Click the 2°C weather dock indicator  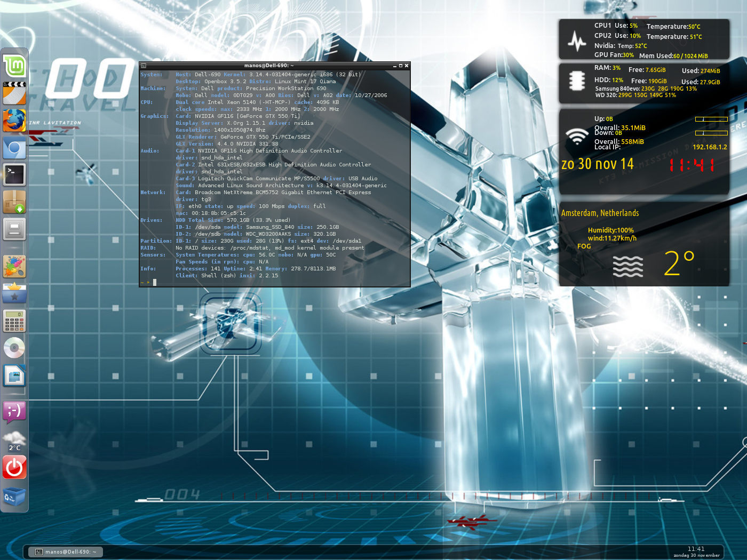14,441
